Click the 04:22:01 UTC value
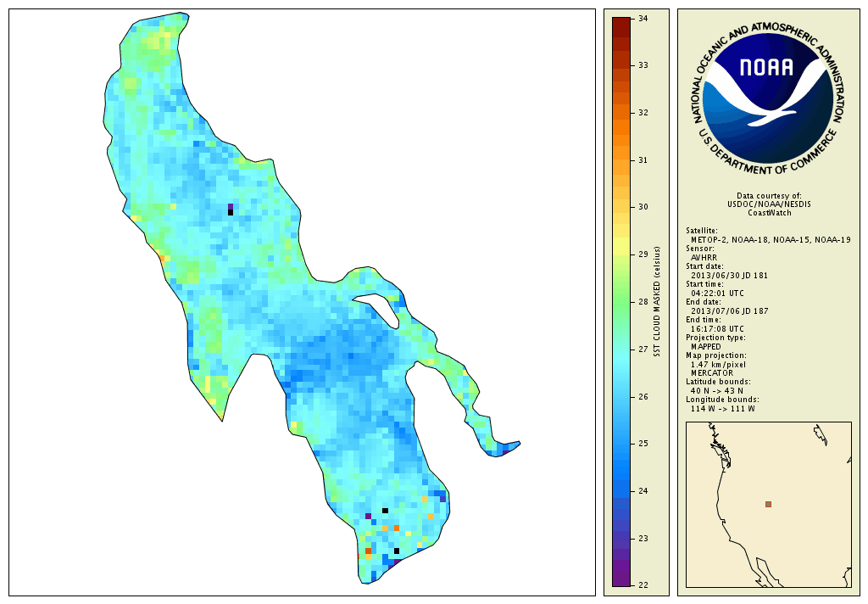This screenshot has height=604, width=868. [717, 294]
